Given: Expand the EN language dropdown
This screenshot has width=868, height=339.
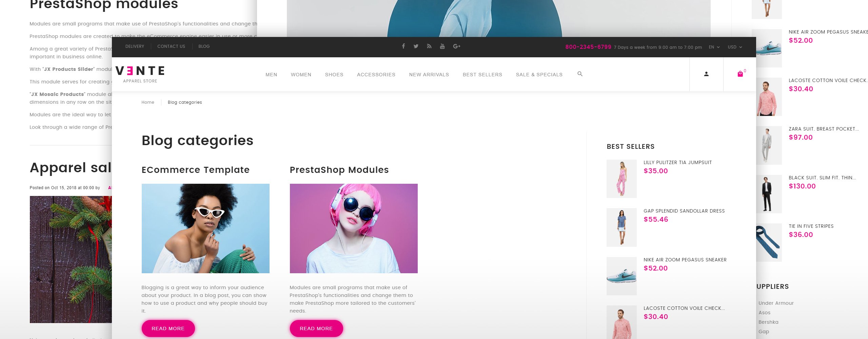Looking at the screenshot, I should [714, 47].
